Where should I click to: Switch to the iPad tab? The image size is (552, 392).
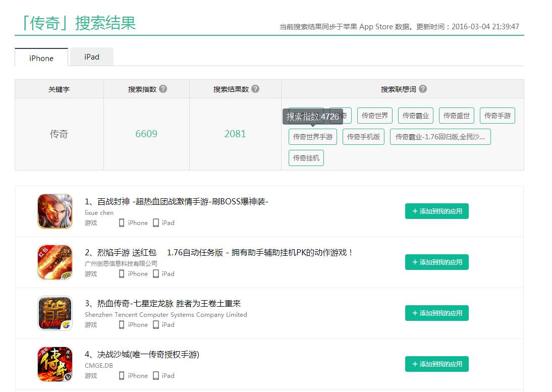(92, 57)
